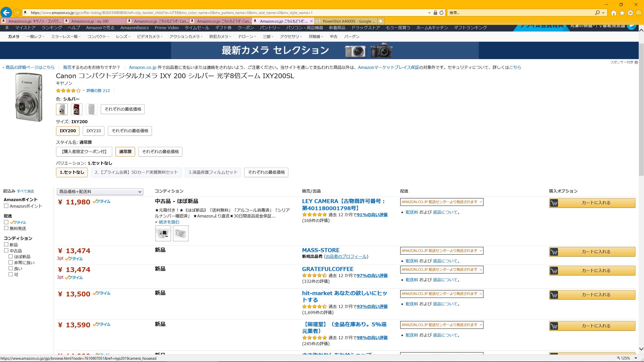Open MASS-STORE shipping dropdown

click(442, 251)
